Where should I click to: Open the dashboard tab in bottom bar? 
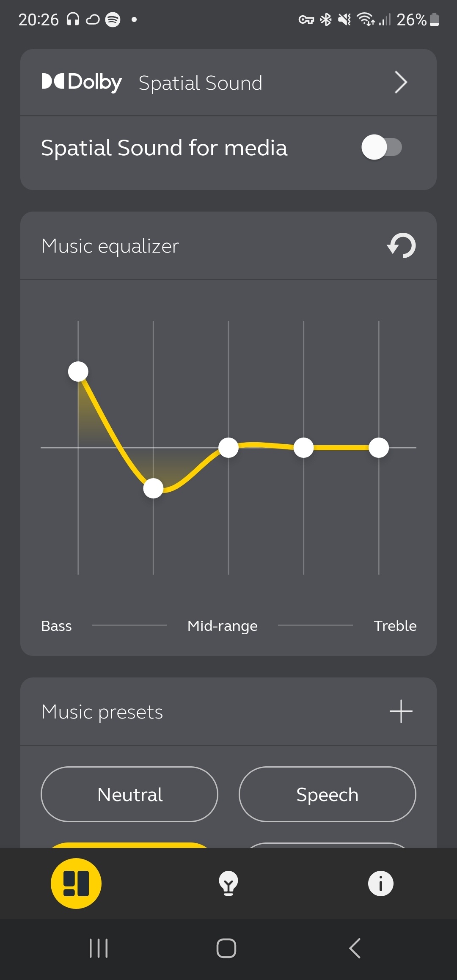point(76,883)
